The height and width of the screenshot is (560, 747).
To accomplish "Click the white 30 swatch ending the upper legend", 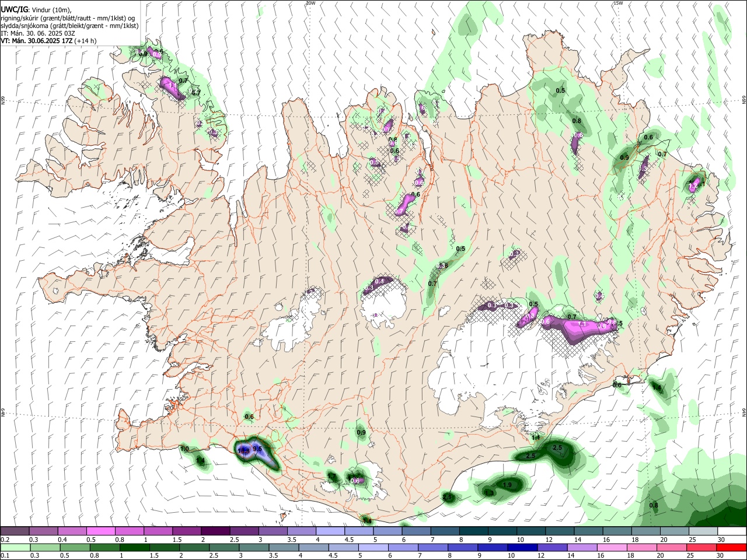I will tap(731, 531).
